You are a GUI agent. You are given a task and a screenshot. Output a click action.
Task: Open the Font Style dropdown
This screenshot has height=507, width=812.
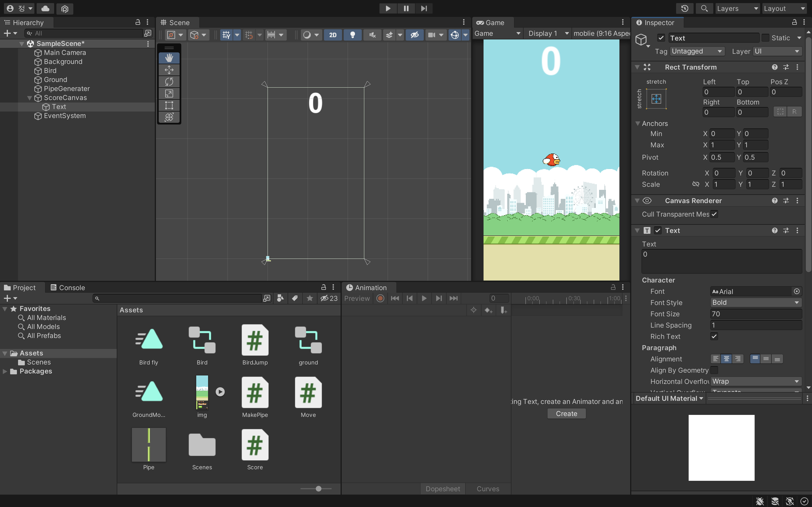(756, 303)
